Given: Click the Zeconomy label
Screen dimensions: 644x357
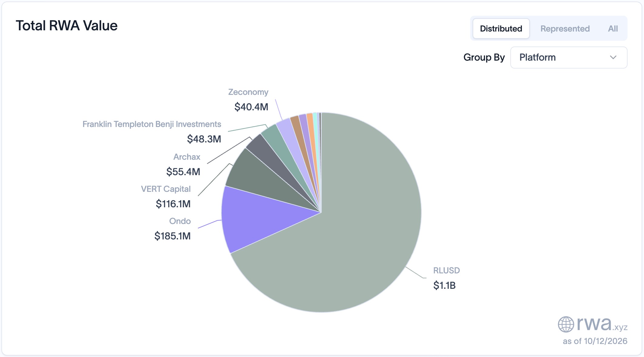Looking at the screenshot, I should pos(248,92).
